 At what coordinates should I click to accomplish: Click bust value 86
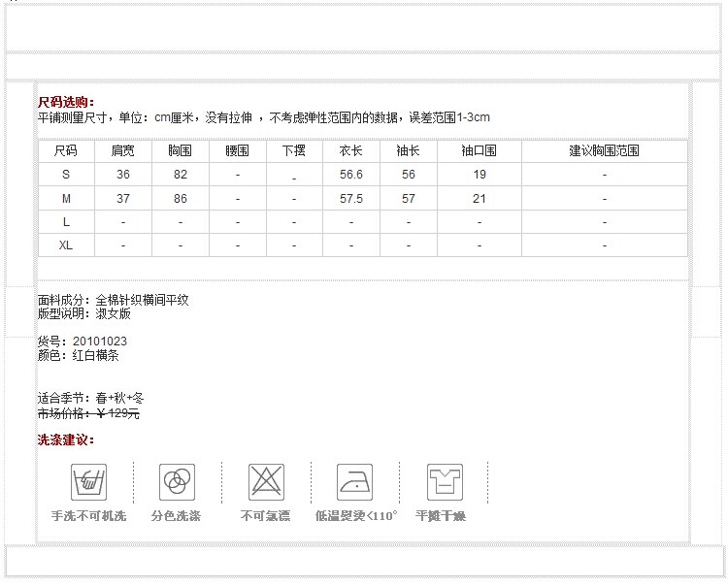click(x=181, y=199)
